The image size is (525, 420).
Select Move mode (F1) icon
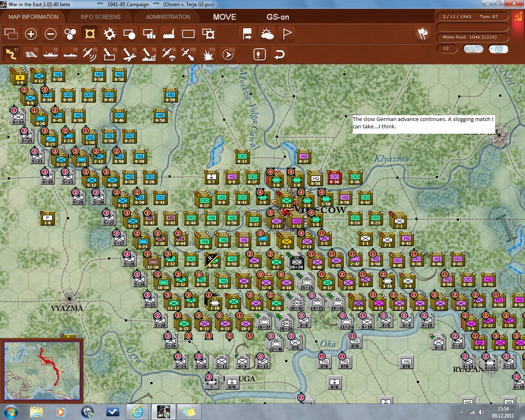pos(11,54)
